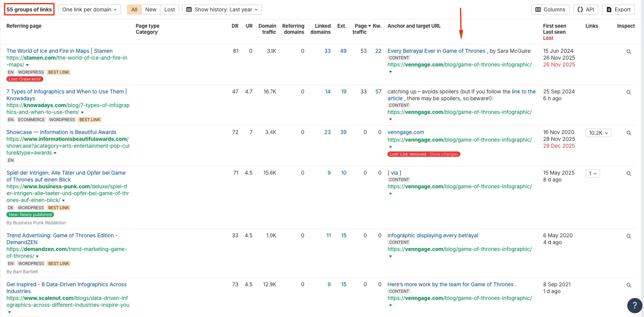Inspect the DemandZEN backlink row
The height and width of the screenshot is (317, 644).
628,236
